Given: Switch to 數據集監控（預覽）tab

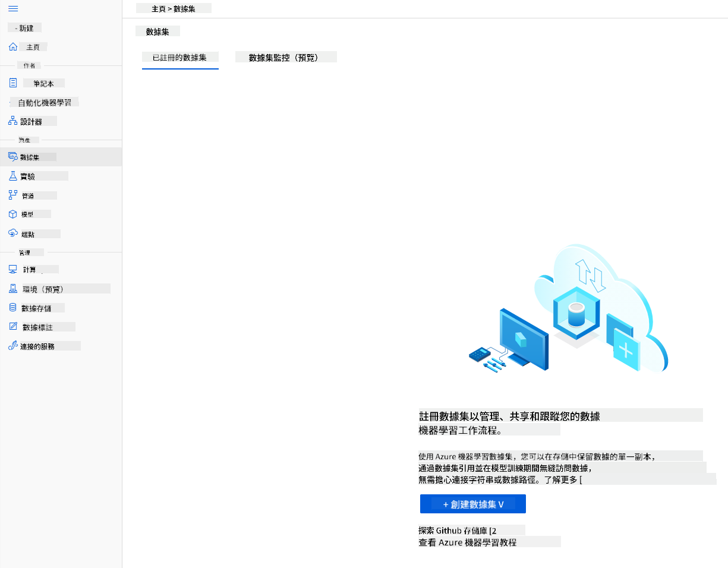Looking at the screenshot, I should click(283, 58).
